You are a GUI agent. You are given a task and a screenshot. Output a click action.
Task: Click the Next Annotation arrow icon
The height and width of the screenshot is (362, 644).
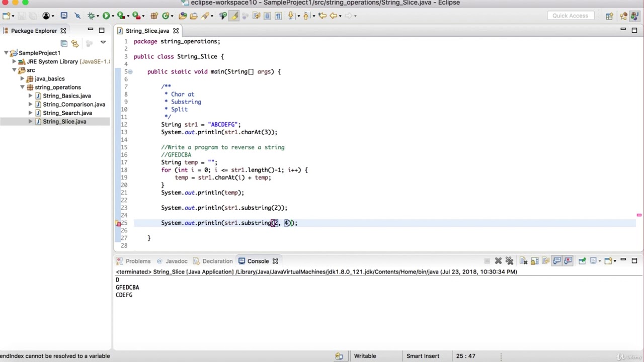[291, 16]
